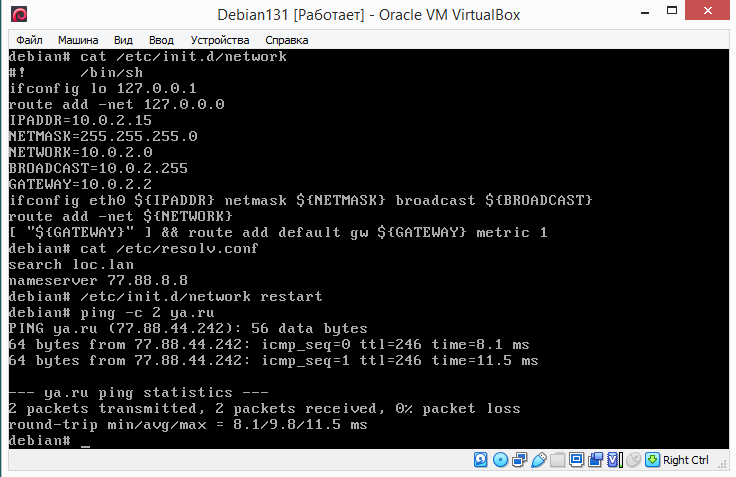Click the hard disk activity indicator
This screenshot has height=477, width=736.
tap(481, 460)
